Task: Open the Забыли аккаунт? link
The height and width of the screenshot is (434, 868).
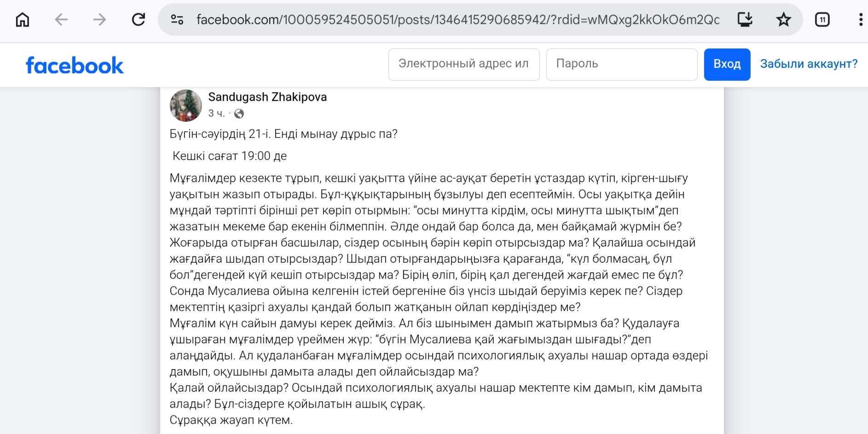Action: click(x=809, y=64)
